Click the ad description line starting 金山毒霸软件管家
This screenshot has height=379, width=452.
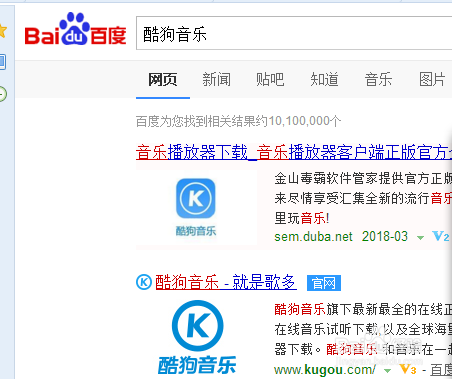(x=363, y=179)
